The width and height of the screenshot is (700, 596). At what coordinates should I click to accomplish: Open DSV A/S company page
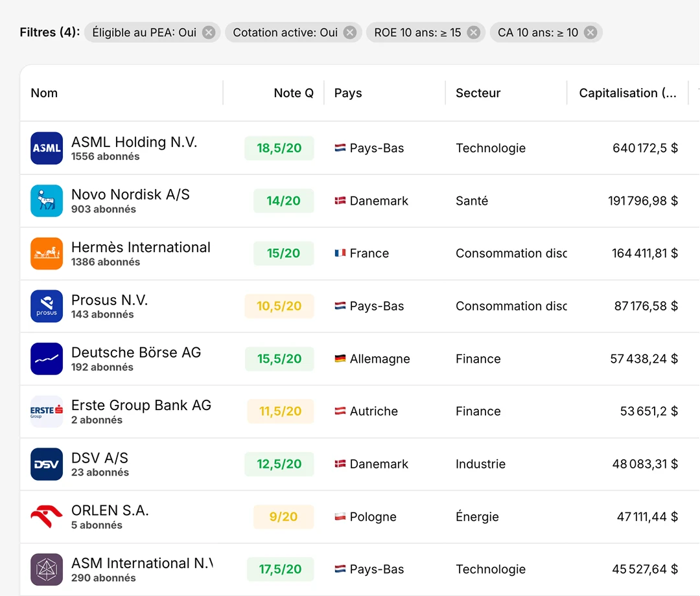click(x=100, y=458)
